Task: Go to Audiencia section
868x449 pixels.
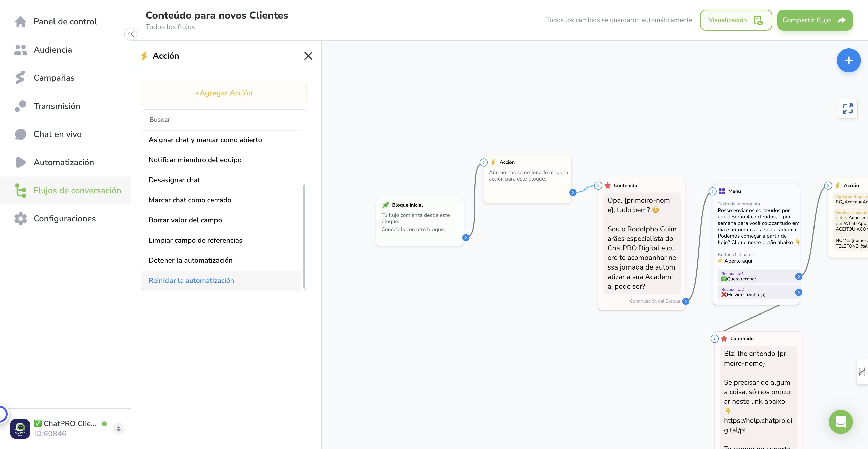Action: [65, 50]
